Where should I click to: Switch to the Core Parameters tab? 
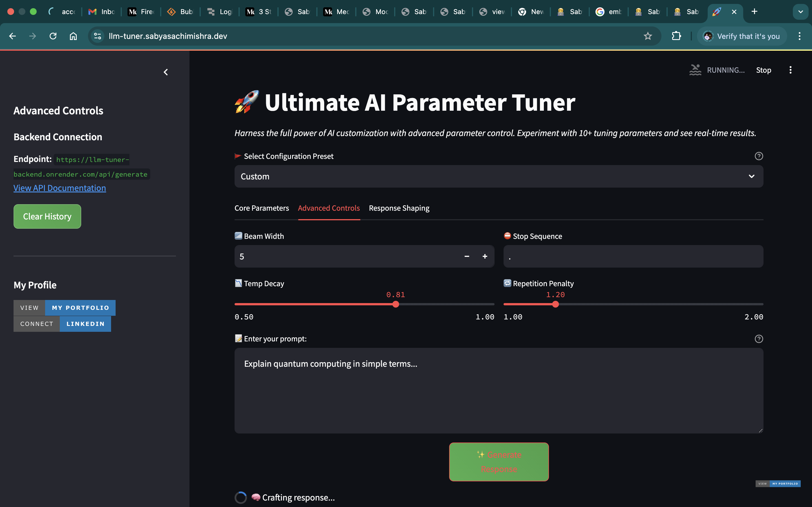261,208
